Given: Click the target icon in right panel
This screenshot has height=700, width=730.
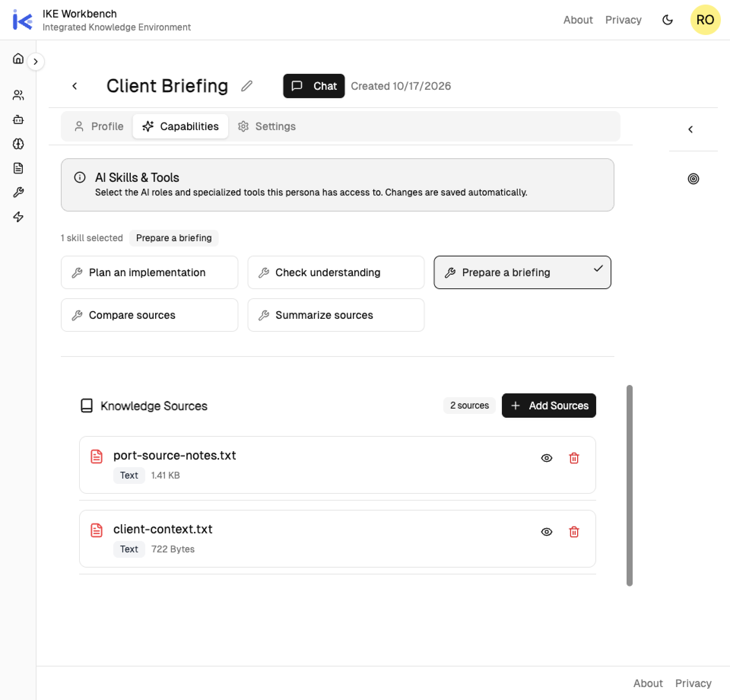Looking at the screenshot, I should [693, 179].
